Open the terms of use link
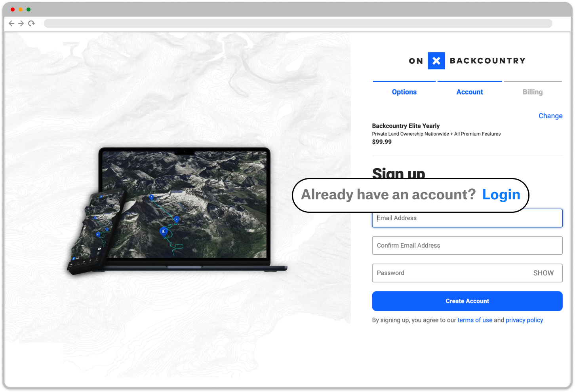Image resolution: width=575 pixels, height=392 pixels. click(475, 320)
